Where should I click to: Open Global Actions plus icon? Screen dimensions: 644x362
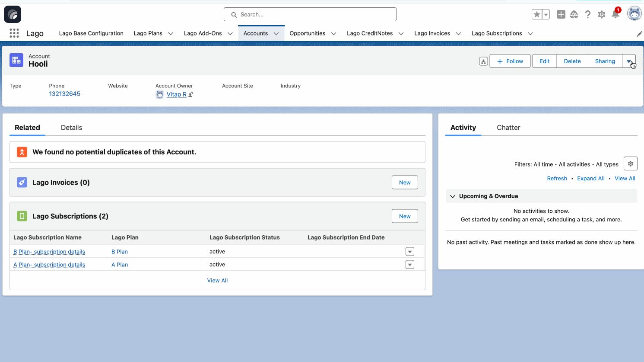click(x=561, y=14)
